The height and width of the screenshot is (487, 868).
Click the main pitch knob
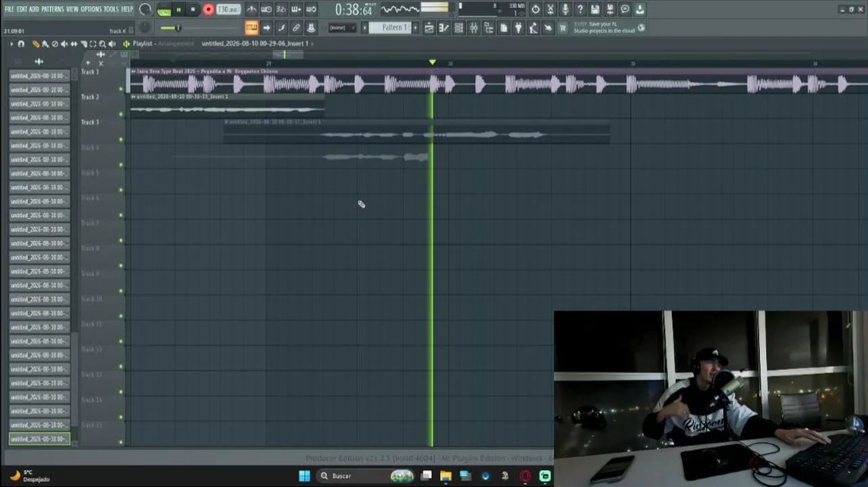(x=145, y=28)
